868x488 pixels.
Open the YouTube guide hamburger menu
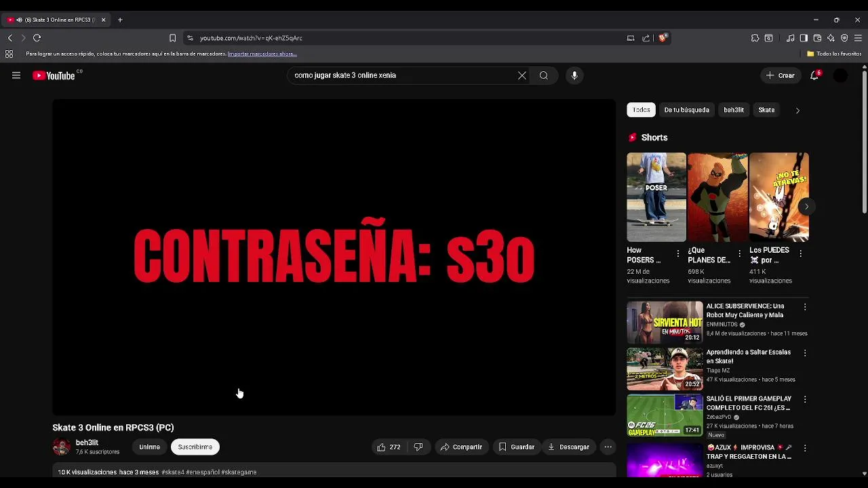tap(16, 75)
